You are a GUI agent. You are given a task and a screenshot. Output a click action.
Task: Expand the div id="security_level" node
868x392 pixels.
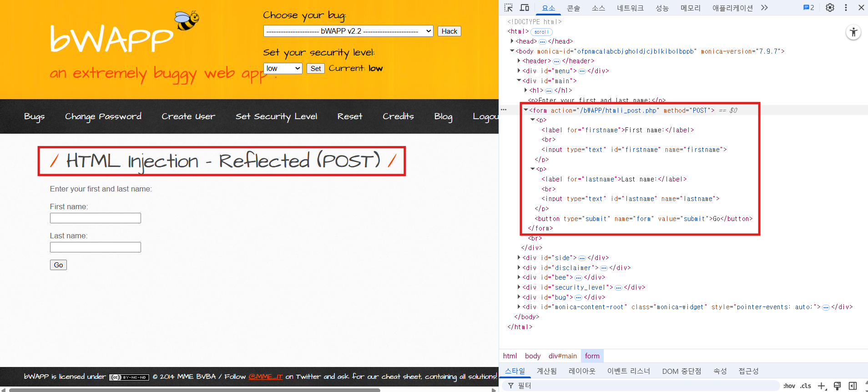click(519, 287)
